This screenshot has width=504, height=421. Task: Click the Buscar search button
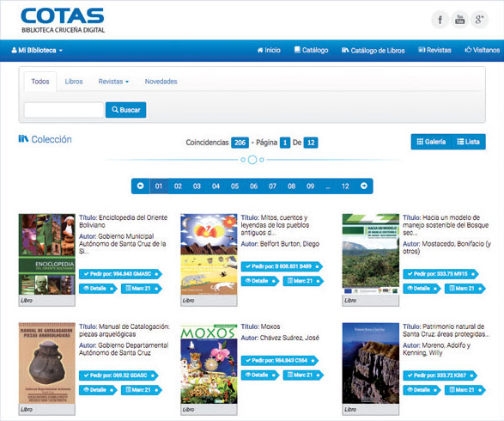125,110
